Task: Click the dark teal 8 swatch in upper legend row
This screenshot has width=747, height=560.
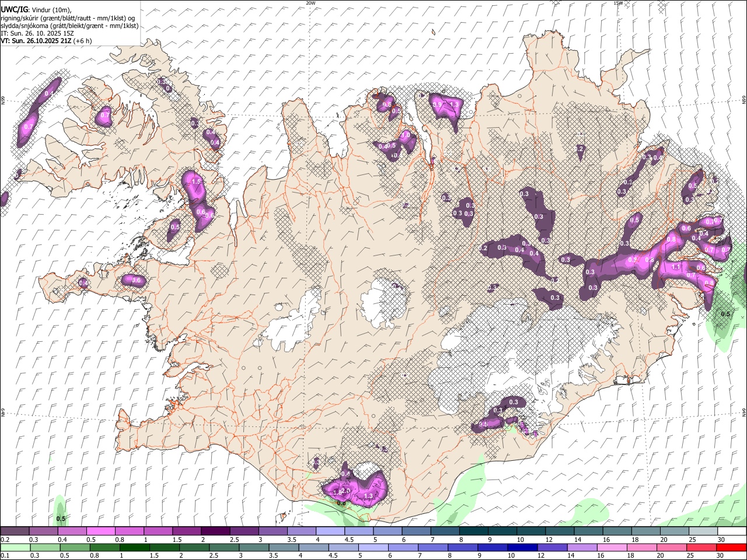Action: click(x=473, y=531)
